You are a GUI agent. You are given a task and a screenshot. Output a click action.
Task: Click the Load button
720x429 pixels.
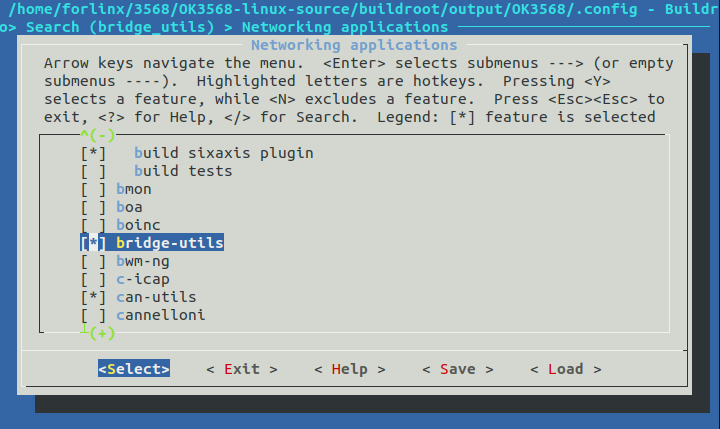pyautogui.click(x=565, y=369)
